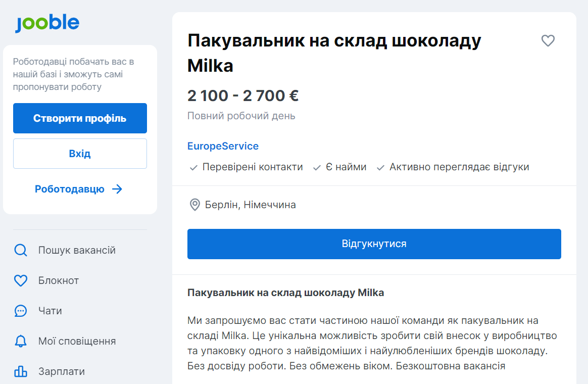The height and width of the screenshot is (384, 588).
Task: Select the salary range 2 100 - 2 700 €
Action: tap(243, 95)
